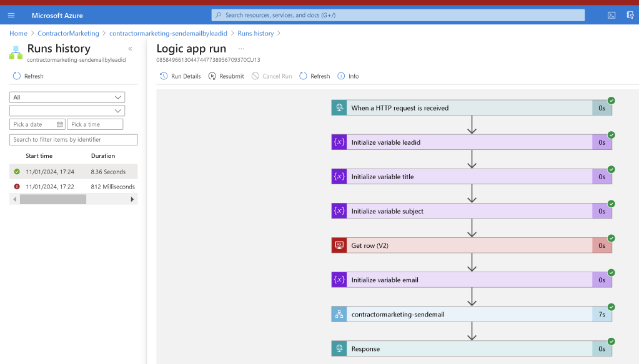Resubmit the logic app run
Viewport: 639px width, 364px height.
226,76
